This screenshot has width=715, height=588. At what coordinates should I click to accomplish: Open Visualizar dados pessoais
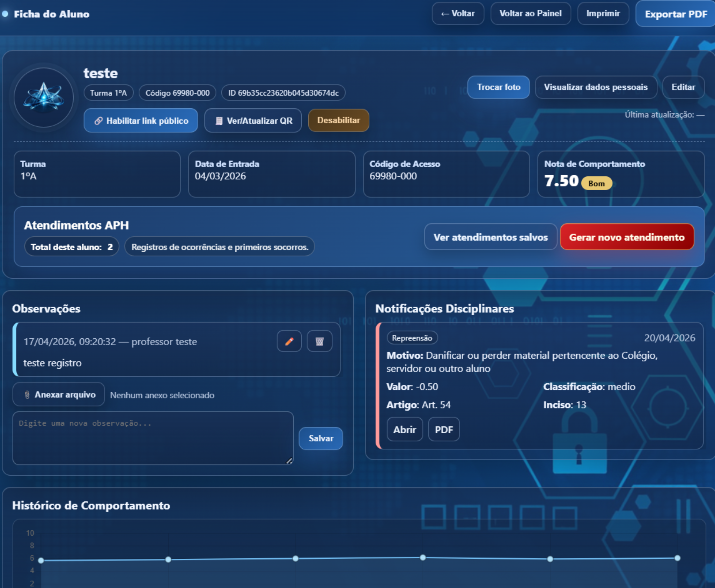tap(596, 87)
